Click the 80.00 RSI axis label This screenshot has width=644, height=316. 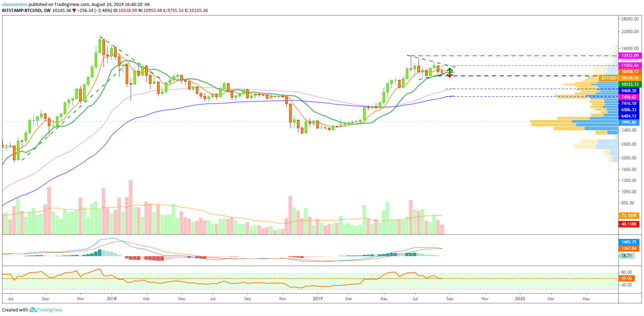pyautogui.click(x=627, y=272)
